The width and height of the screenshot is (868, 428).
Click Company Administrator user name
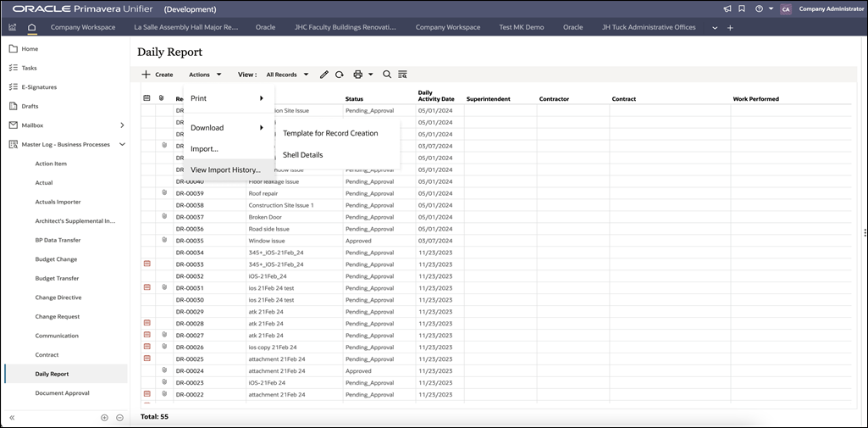coord(831,8)
